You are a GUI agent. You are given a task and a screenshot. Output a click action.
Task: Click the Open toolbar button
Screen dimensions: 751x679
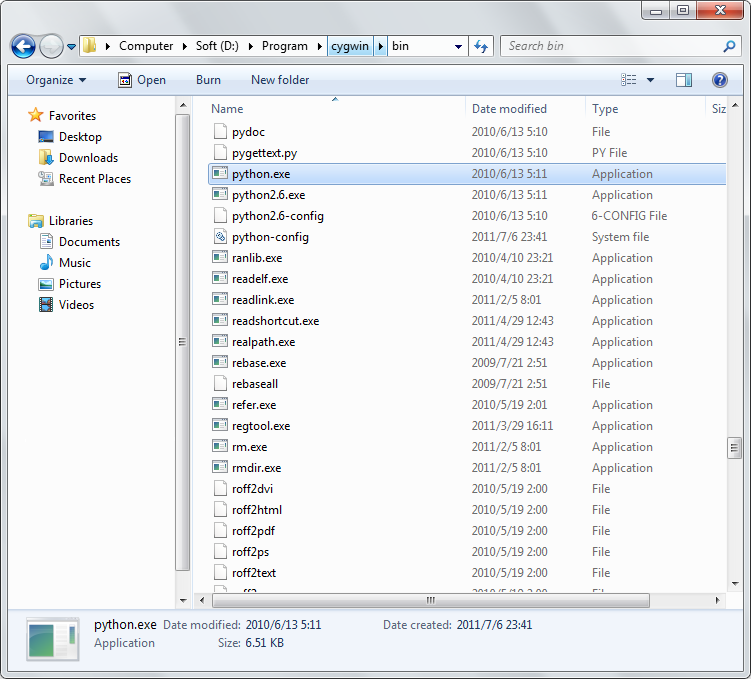coord(142,80)
